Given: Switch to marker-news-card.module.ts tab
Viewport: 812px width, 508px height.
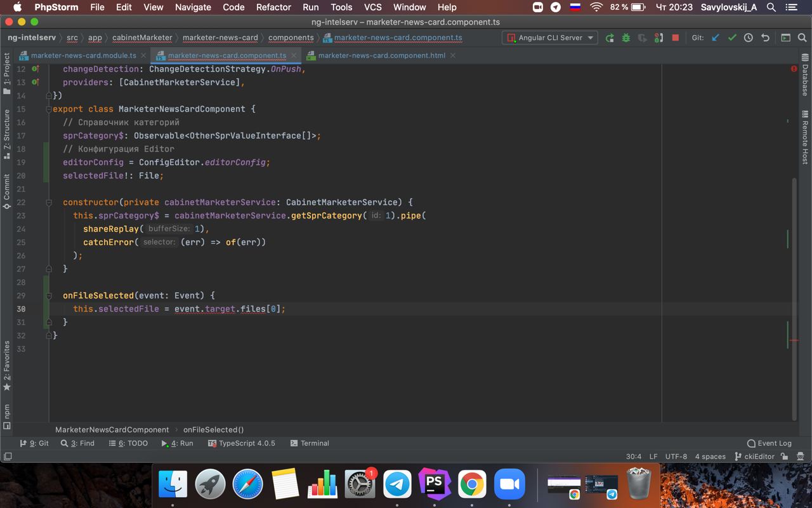Looking at the screenshot, I should point(83,55).
